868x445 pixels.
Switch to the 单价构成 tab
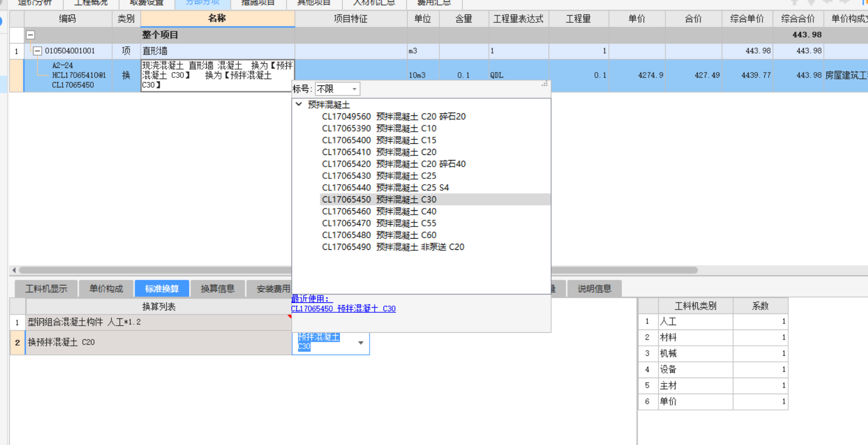pyautogui.click(x=106, y=288)
